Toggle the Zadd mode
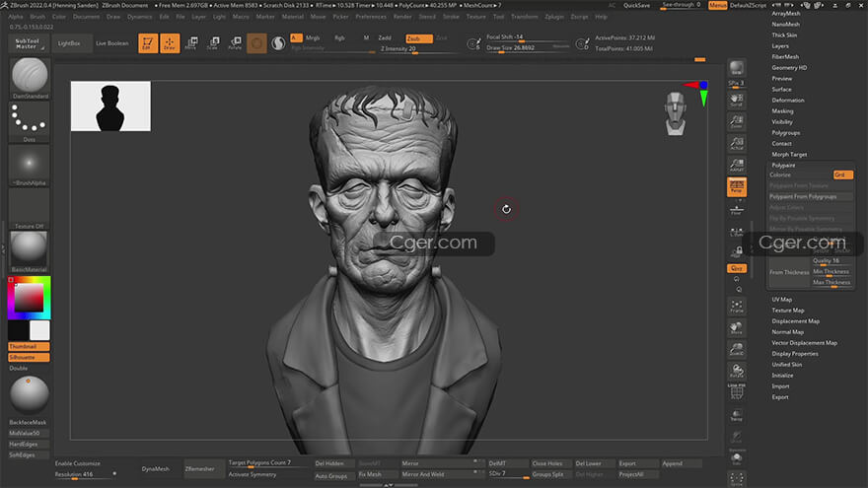The width and height of the screenshot is (868, 488). tap(385, 38)
